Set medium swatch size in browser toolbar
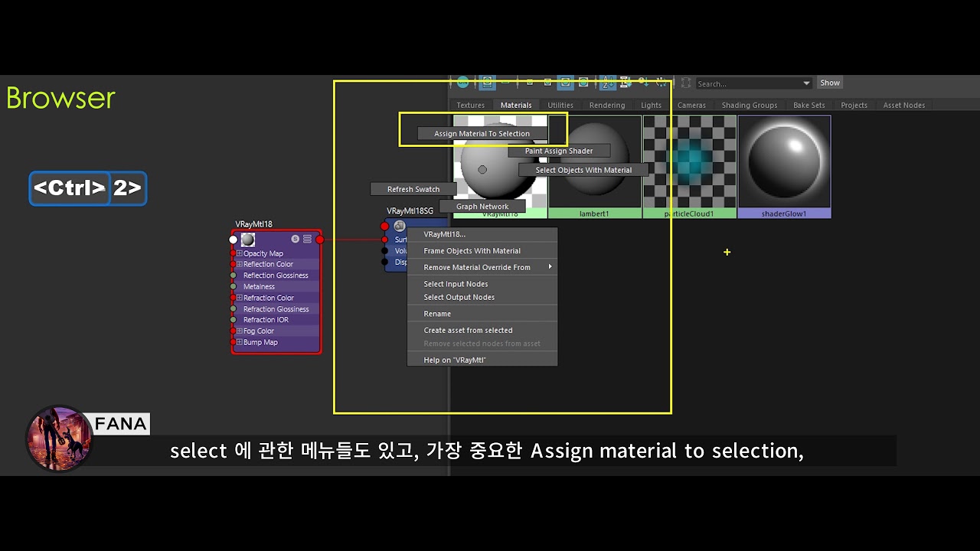Image resolution: width=980 pixels, height=551 pixels. [547, 82]
